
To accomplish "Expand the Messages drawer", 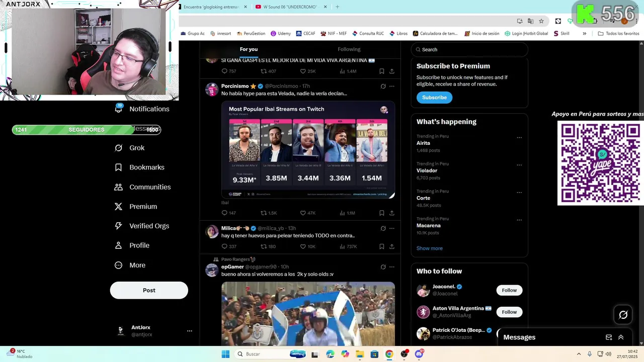I will click(621, 337).
